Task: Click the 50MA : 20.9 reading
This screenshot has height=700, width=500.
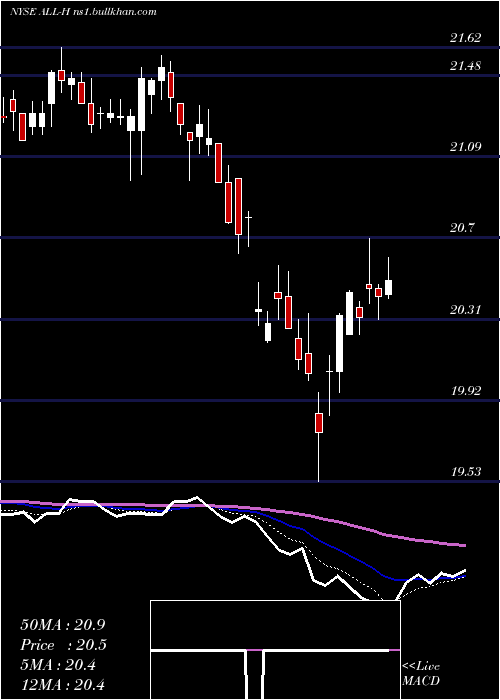Action: tap(64, 625)
